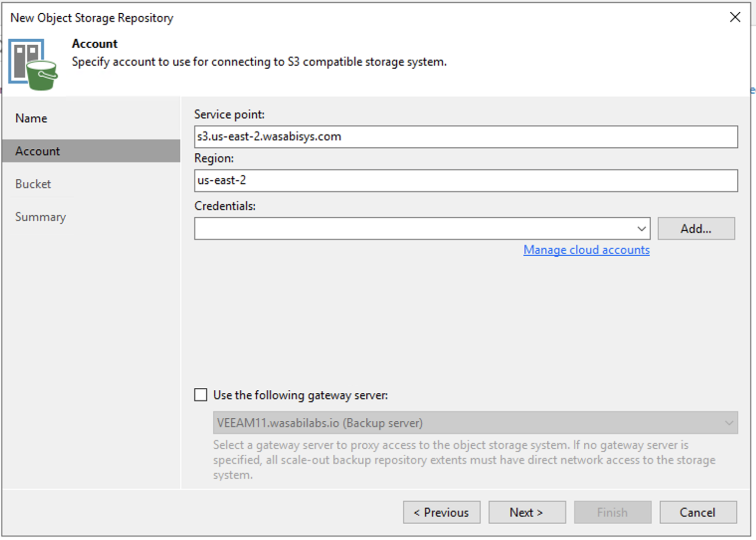Click the object storage bucket icon
The width and height of the screenshot is (756, 540).
point(33,65)
